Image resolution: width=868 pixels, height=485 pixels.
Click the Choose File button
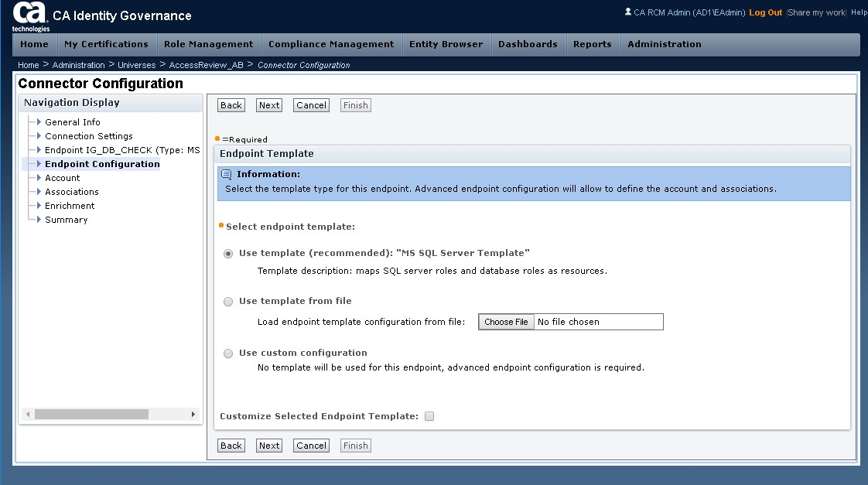click(x=506, y=323)
